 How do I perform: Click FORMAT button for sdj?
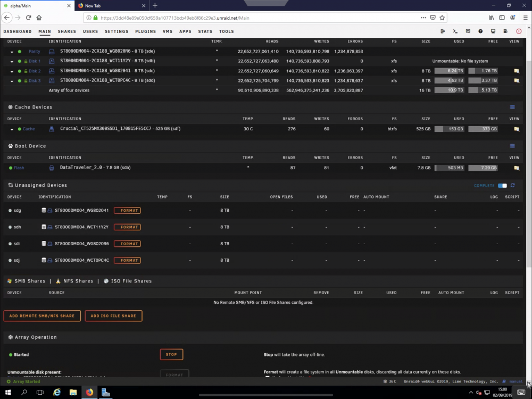[127, 260]
